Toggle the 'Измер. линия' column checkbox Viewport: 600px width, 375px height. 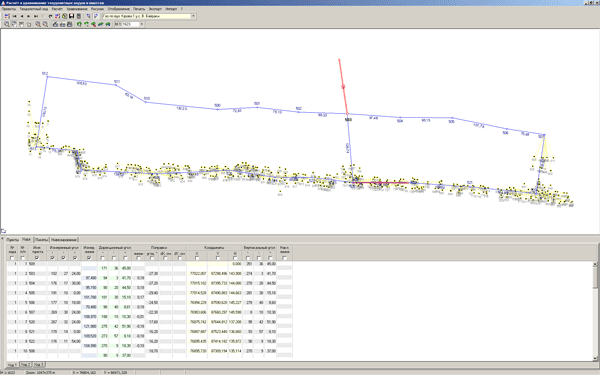click(x=89, y=258)
